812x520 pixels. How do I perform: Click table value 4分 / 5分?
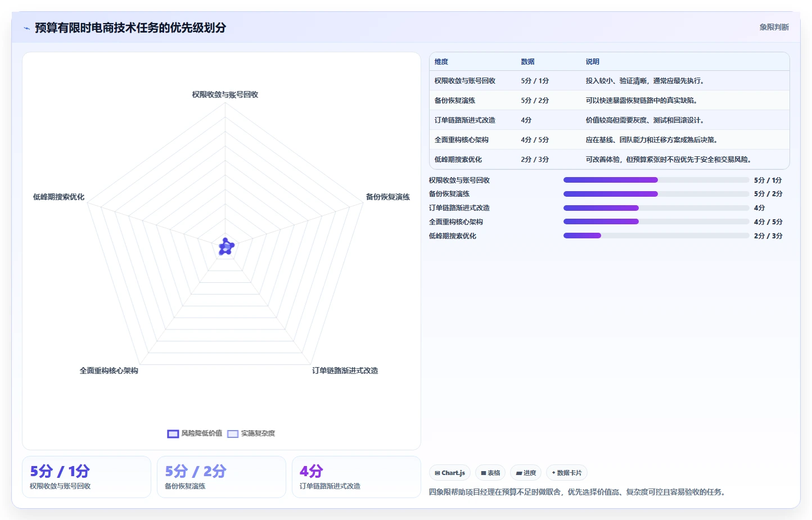click(535, 140)
